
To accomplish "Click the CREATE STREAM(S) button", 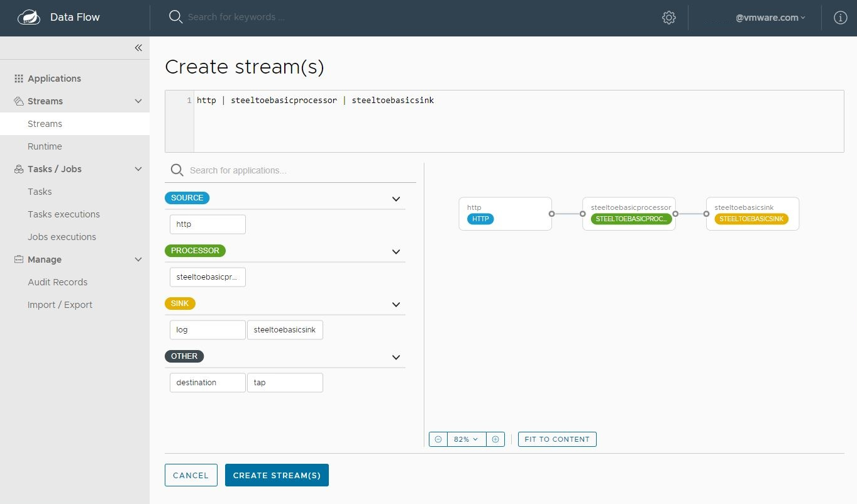I will click(x=277, y=475).
